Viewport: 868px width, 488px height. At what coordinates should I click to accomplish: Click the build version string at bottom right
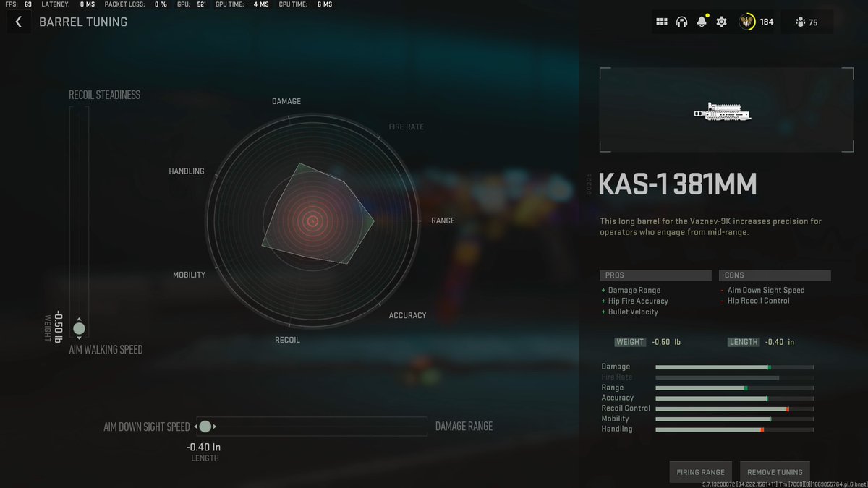pos(783,484)
